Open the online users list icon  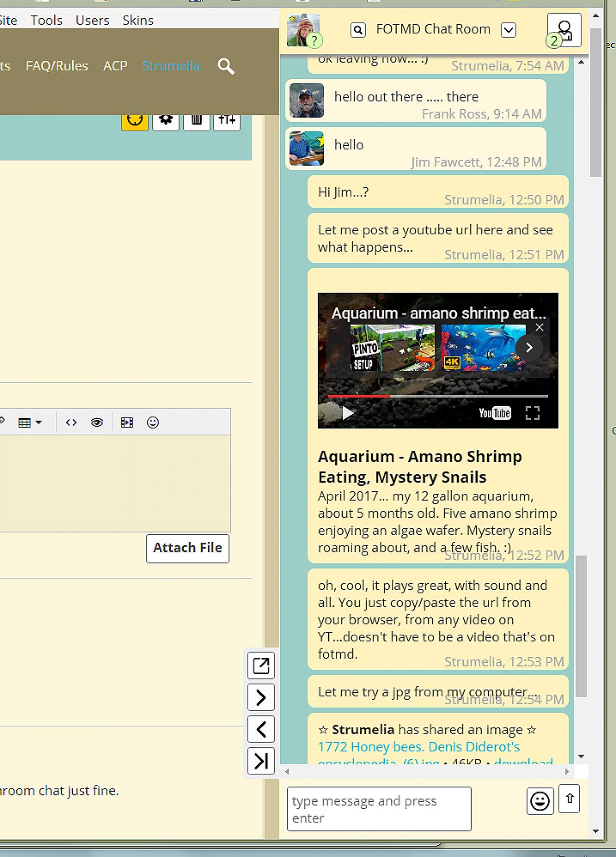pyautogui.click(x=564, y=30)
